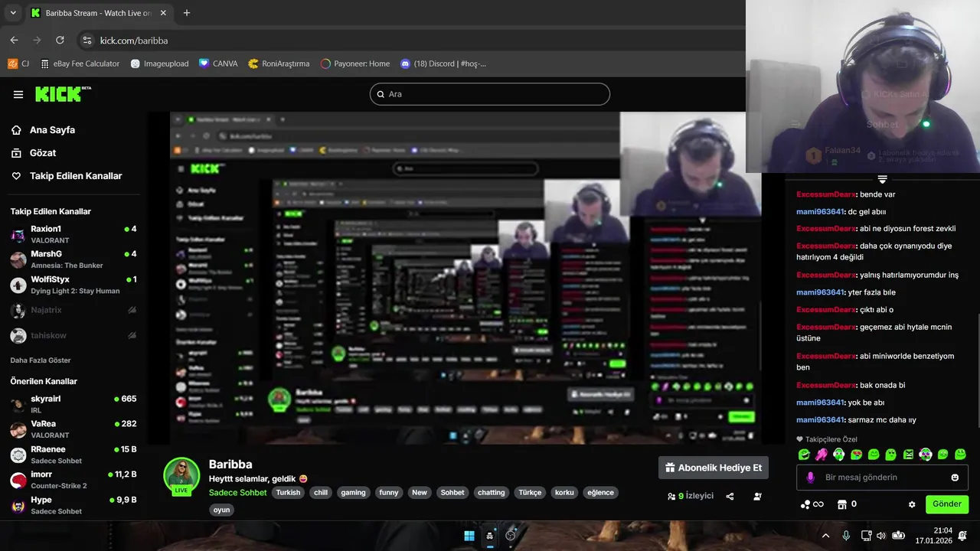Screen dimensions: 980x551
Task: Click the eğlence tag
Action: 600,492
